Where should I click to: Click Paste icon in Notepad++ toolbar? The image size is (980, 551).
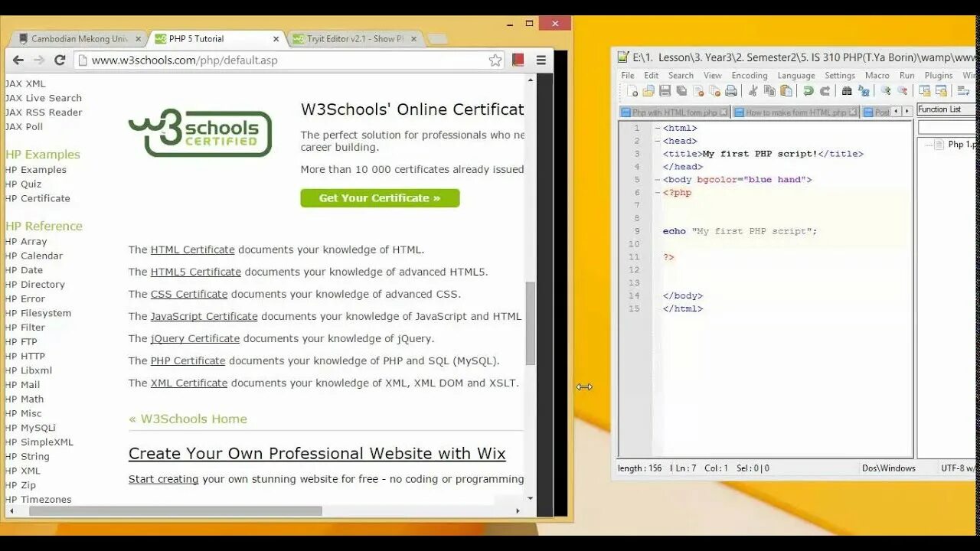click(786, 91)
